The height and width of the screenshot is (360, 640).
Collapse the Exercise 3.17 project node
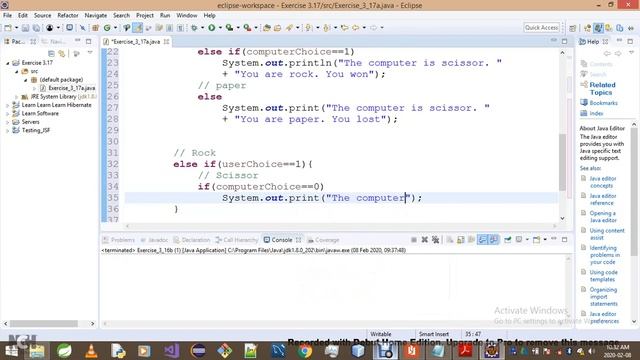click(7, 63)
